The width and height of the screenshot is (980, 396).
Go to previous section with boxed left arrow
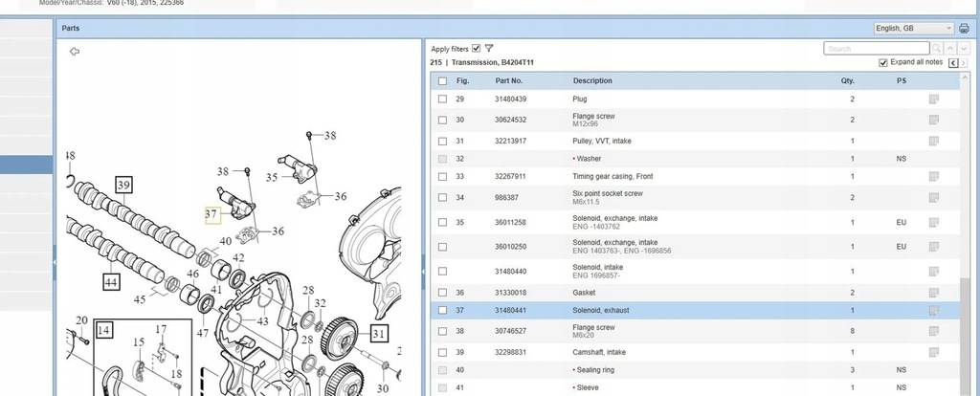[x=953, y=63]
